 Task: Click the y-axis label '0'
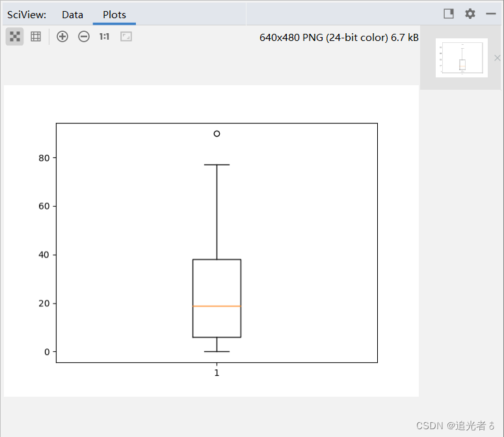(x=47, y=352)
